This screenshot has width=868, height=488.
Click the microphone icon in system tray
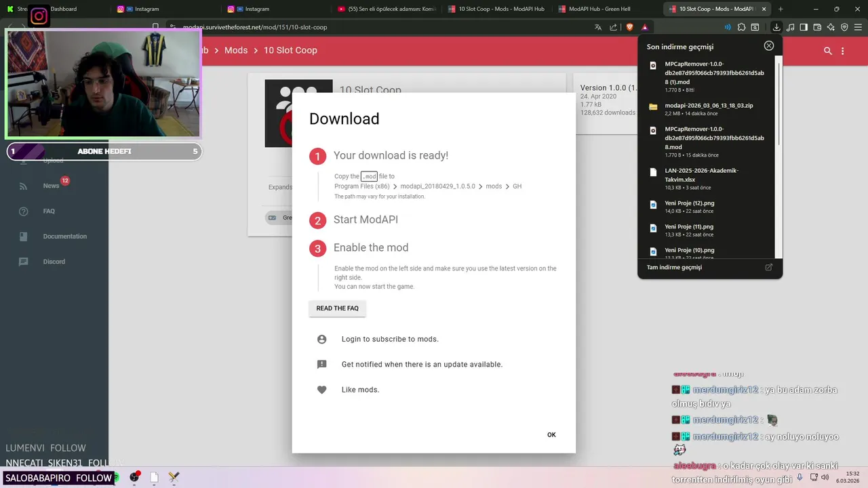pyautogui.click(x=800, y=477)
